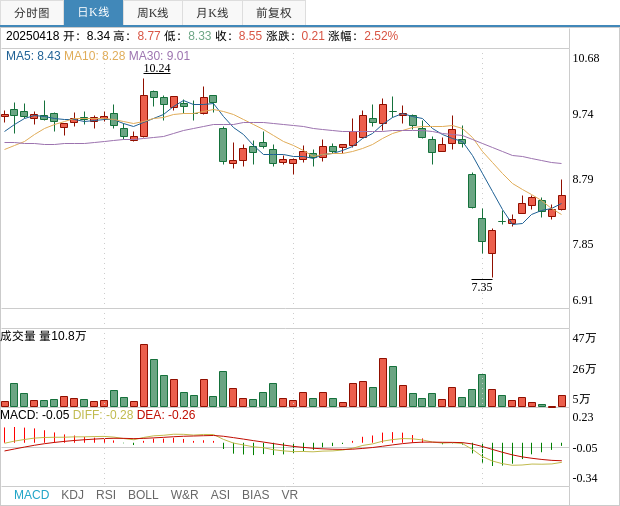Click the 7.35 low price marker
The width and height of the screenshot is (620, 506).
[482, 287]
